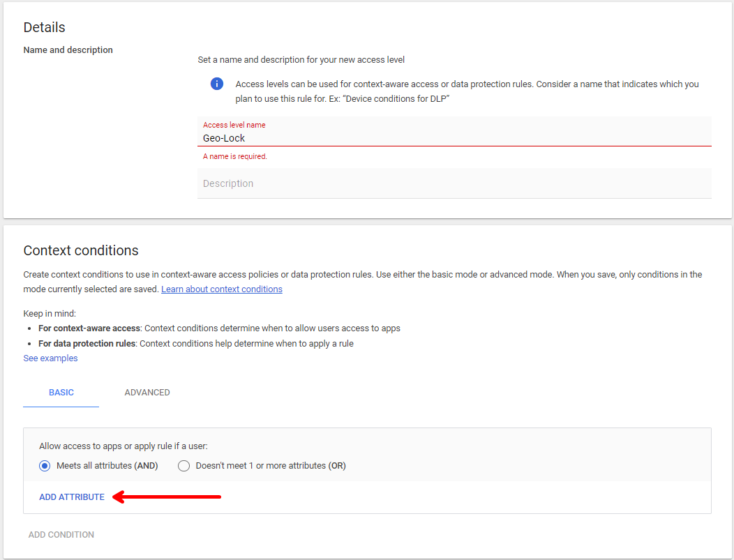Viewport: 734px width, 560px height.
Task: Click 'Allow access to apps or apply rule' text
Action: (123, 446)
